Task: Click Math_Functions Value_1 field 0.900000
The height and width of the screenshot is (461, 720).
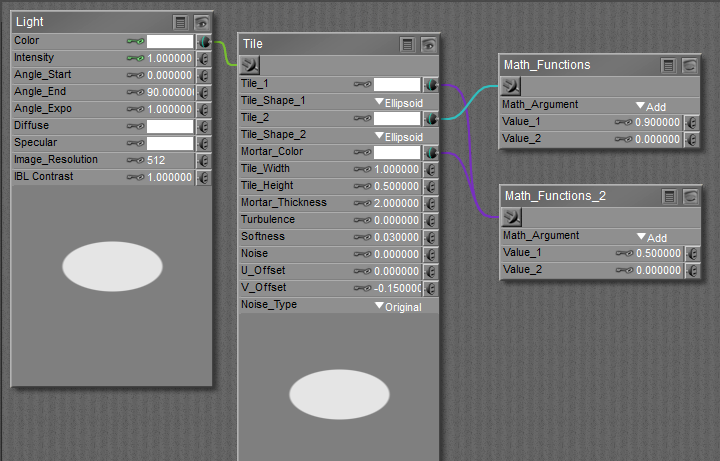Action: pos(658,123)
